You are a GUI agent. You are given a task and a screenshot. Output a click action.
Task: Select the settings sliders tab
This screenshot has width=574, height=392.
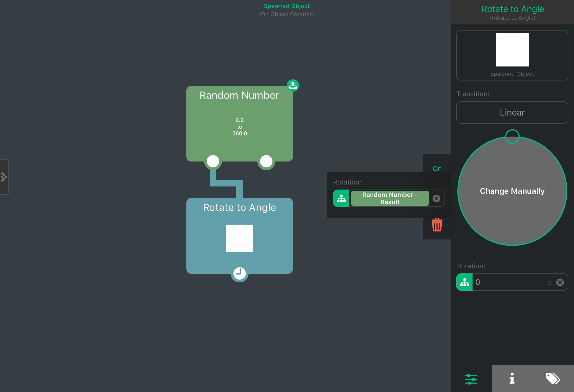coord(471,379)
